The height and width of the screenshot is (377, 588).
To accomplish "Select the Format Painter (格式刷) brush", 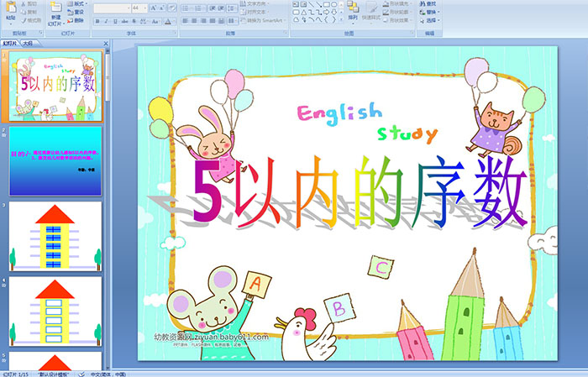I will tap(24, 21).
